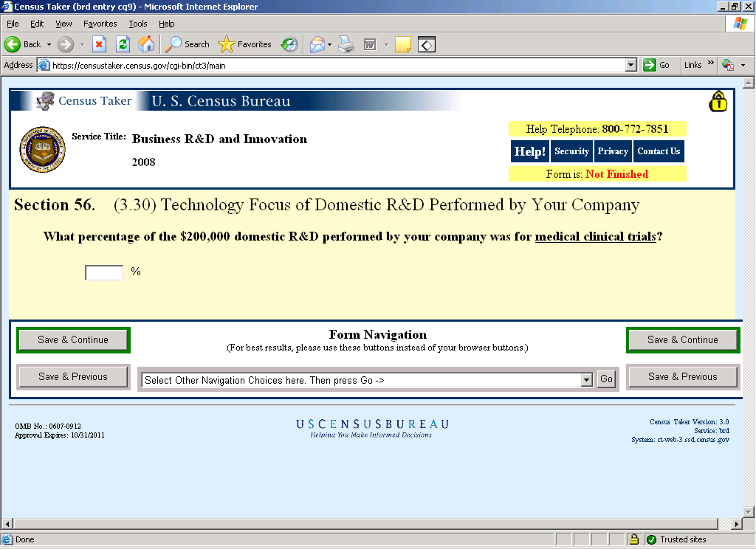Click the horizontal scrollbar left arrow
The image size is (756, 549).
[7, 523]
